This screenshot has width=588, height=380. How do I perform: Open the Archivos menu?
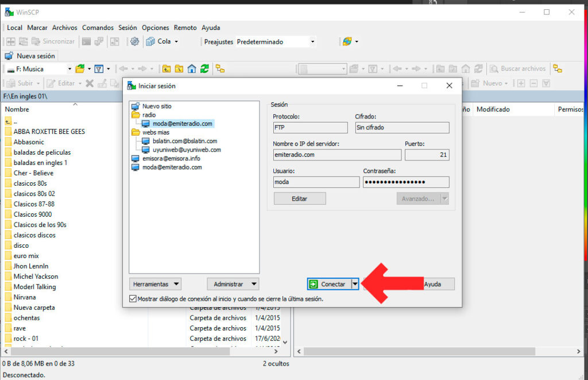tap(64, 28)
